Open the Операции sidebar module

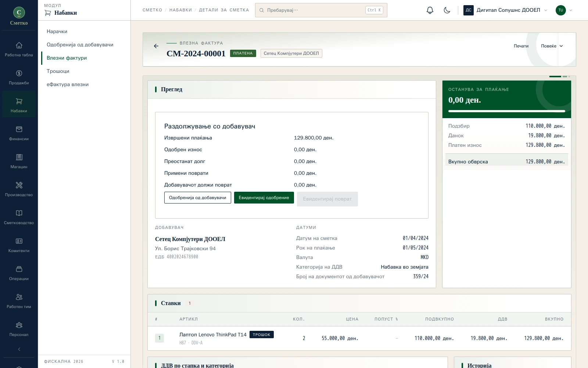pyautogui.click(x=19, y=273)
